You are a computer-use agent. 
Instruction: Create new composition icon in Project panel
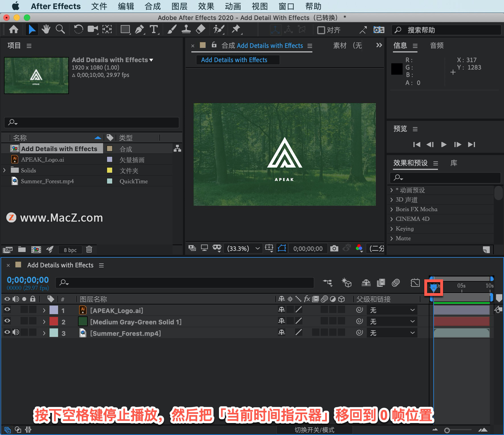(x=36, y=250)
